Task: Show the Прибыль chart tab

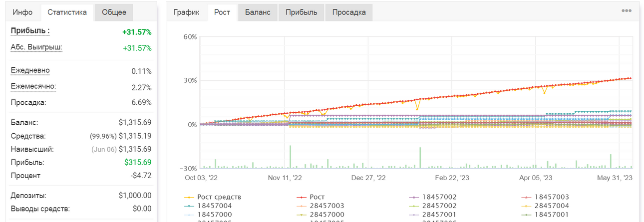Action: click(x=301, y=12)
